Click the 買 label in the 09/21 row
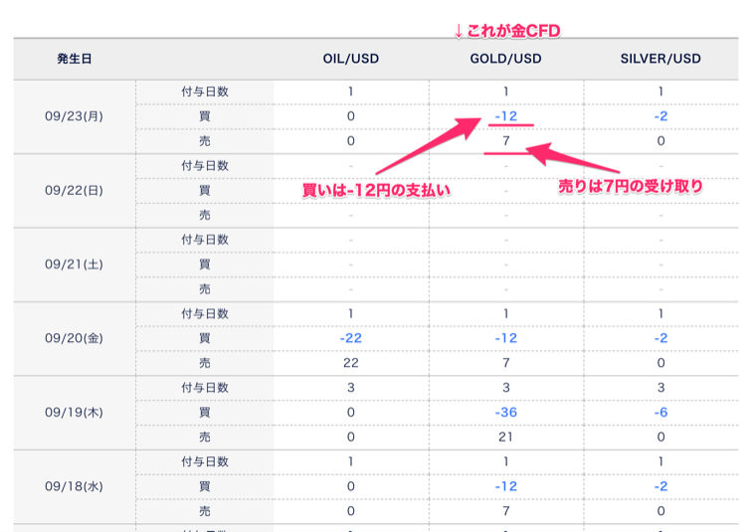The image size is (756, 532). 205,265
